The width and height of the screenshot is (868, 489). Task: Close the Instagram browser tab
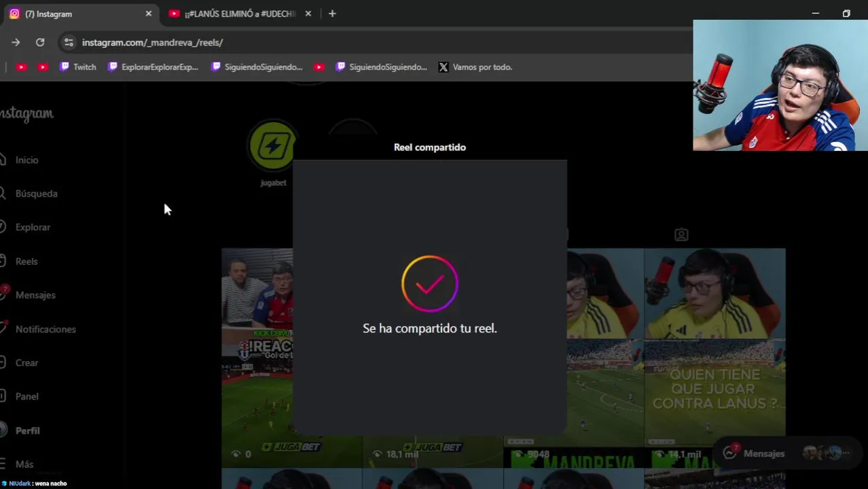148,14
